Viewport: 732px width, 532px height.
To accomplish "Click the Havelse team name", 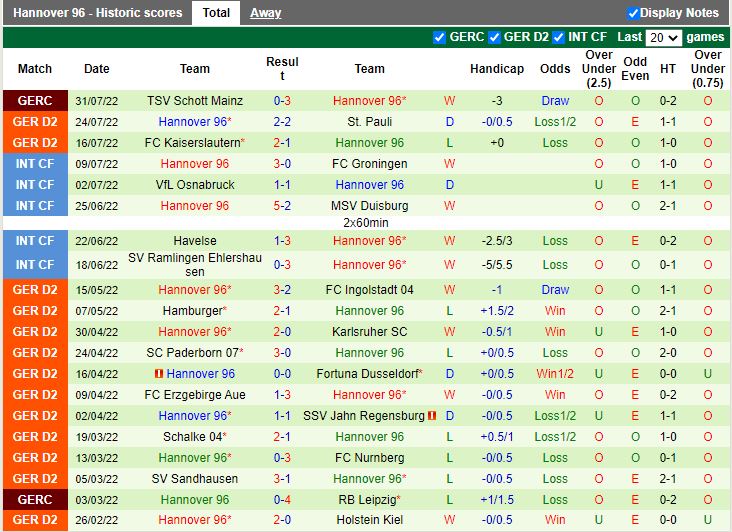I will point(195,241).
